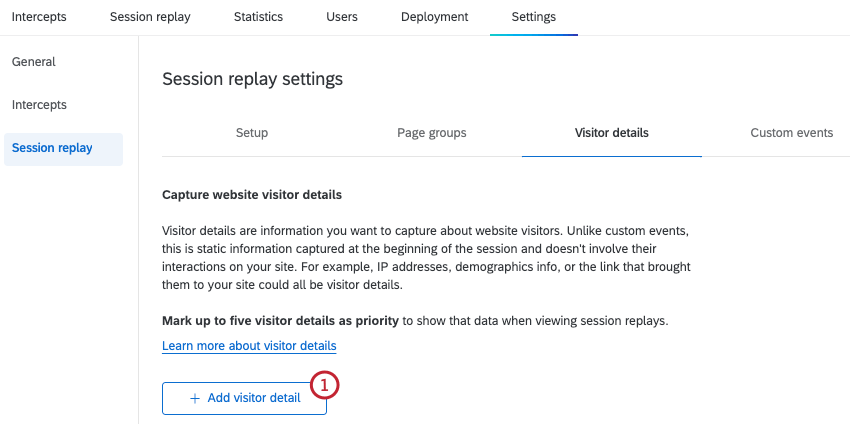Click the Capture website visitor details heading
850x424 pixels.
tap(252, 195)
